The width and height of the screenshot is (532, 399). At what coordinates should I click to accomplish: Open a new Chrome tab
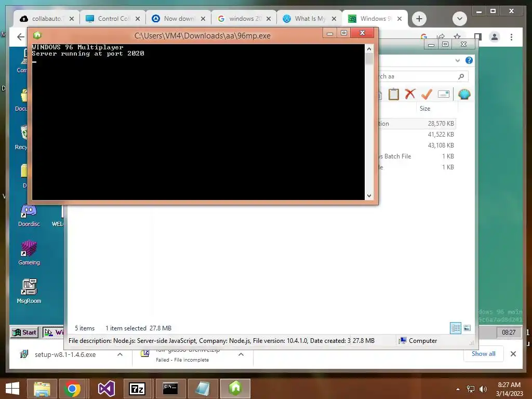419,19
